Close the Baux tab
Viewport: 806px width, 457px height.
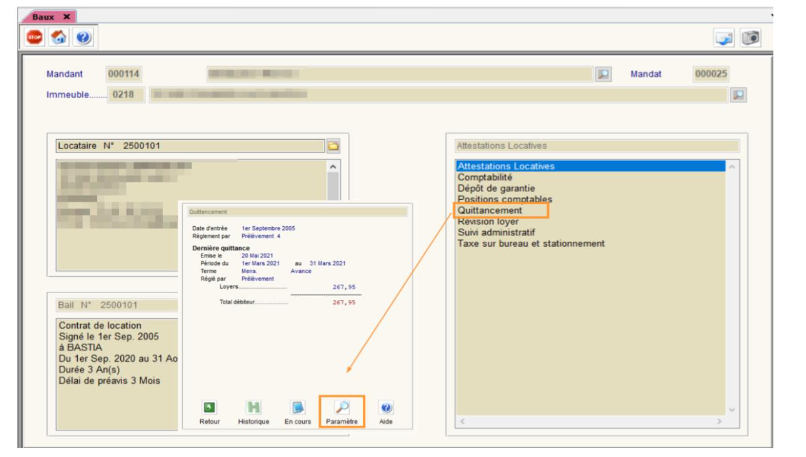[x=66, y=17]
